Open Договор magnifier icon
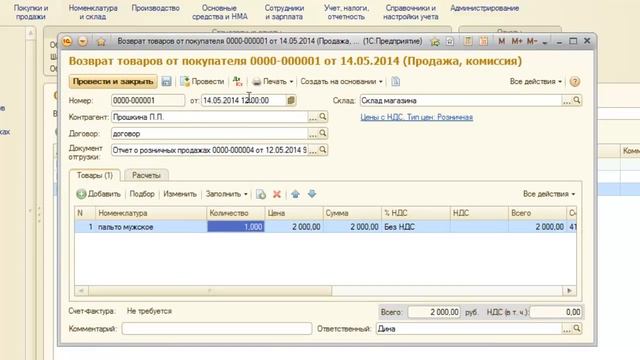The width and height of the screenshot is (640, 360). tap(322, 133)
